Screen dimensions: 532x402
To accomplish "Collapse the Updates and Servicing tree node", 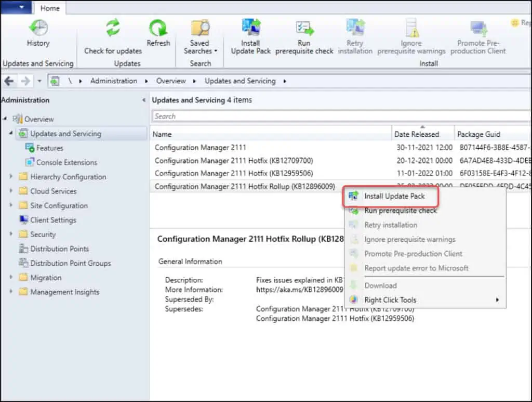I will tap(11, 134).
